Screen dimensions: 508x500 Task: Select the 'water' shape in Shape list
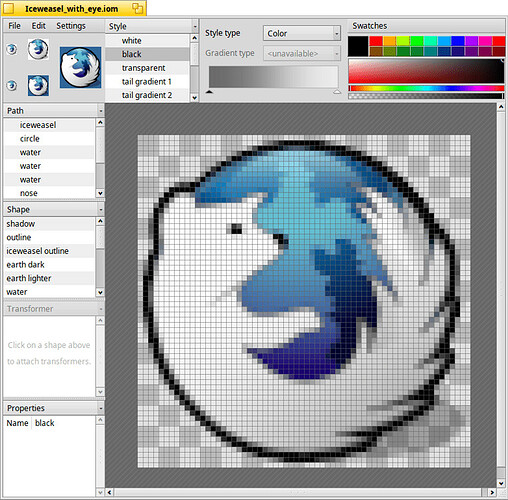(49, 292)
